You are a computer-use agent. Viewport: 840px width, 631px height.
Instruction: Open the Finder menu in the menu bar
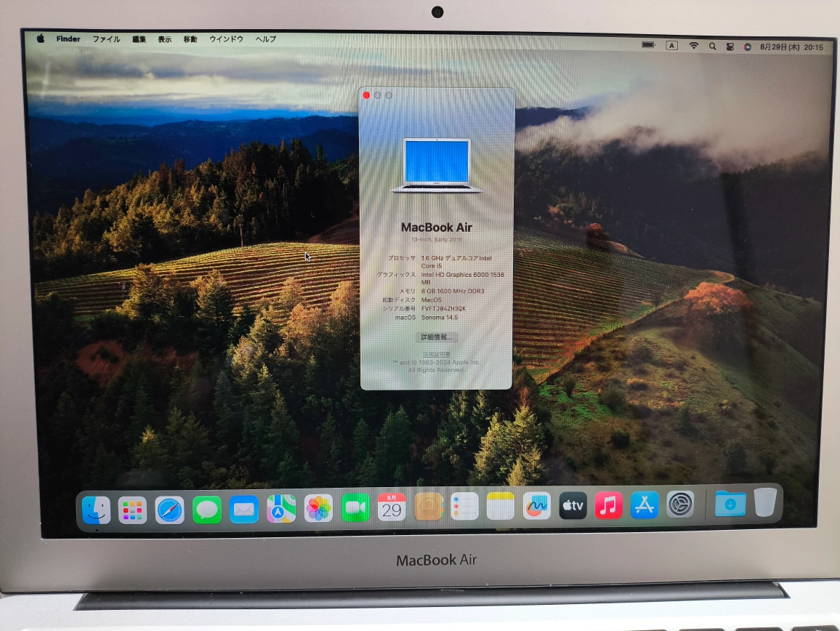point(68,39)
